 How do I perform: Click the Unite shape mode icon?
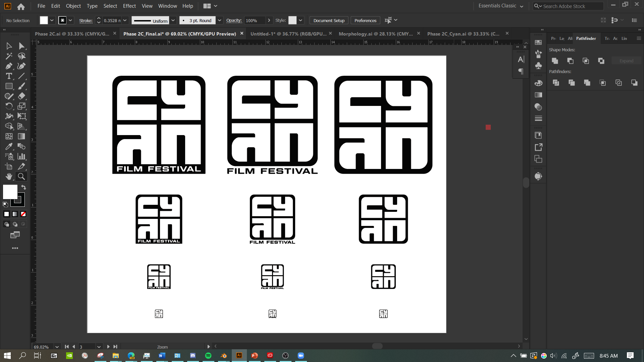coord(555,61)
